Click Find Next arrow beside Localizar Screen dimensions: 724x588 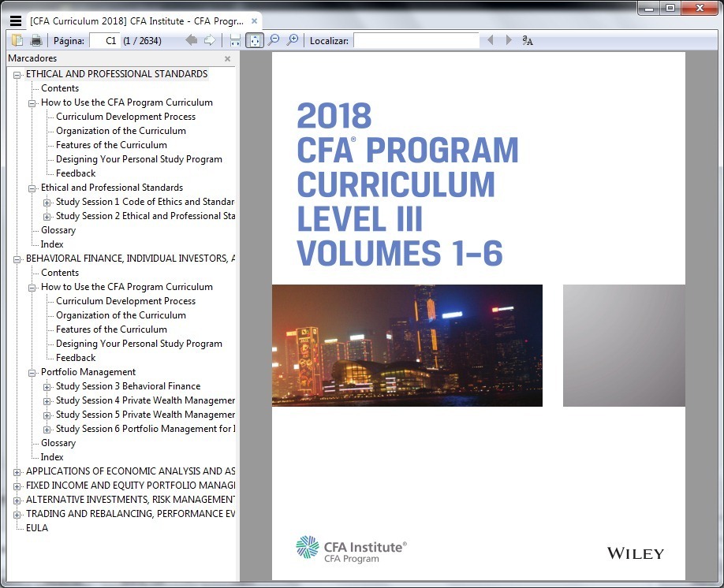coord(509,40)
